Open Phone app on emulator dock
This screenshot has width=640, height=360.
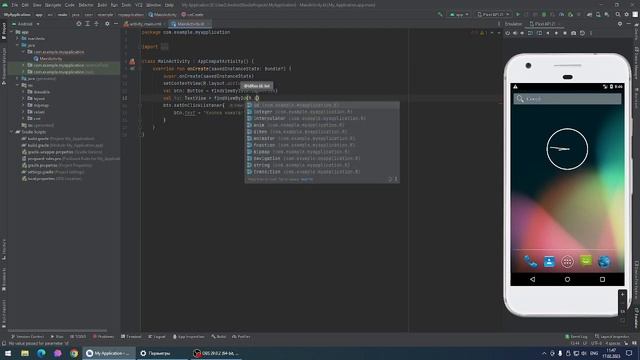[x=531, y=262]
